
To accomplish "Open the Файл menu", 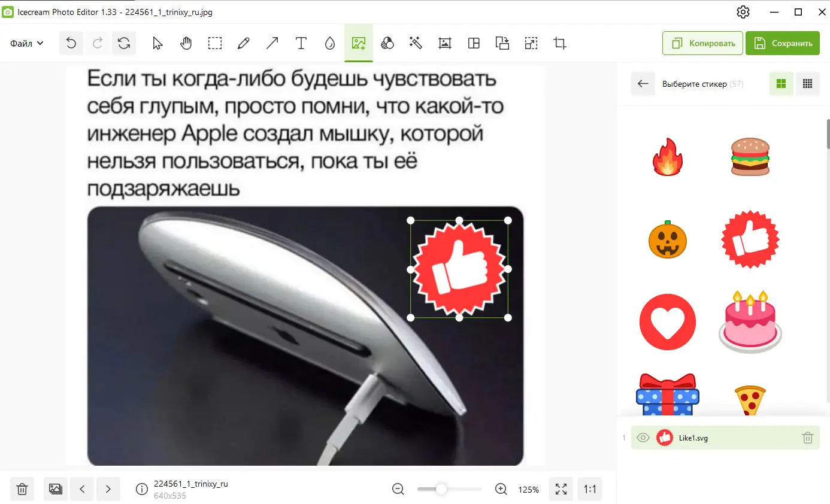I will 25,42.
